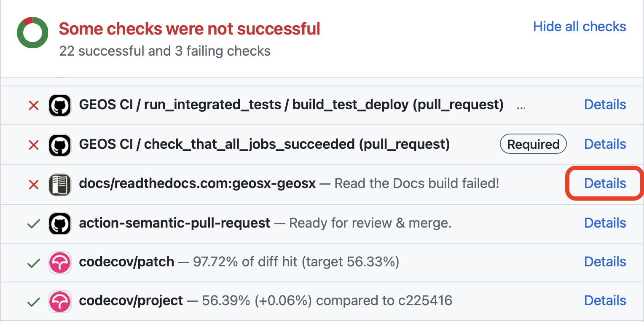Click GitHub icon beside action-semantic-pull-request
Image resolution: width=644 pixels, height=322 pixels.
pos(60,223)
